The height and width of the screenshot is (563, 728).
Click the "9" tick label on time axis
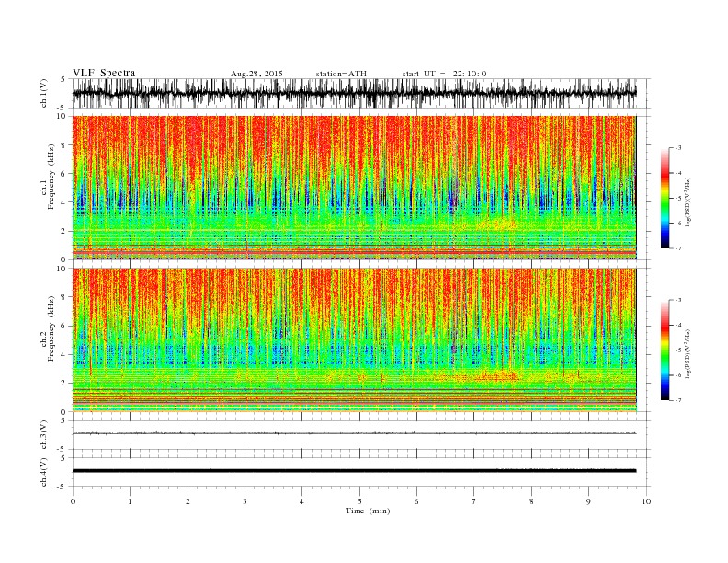click(x=588, y=501)
